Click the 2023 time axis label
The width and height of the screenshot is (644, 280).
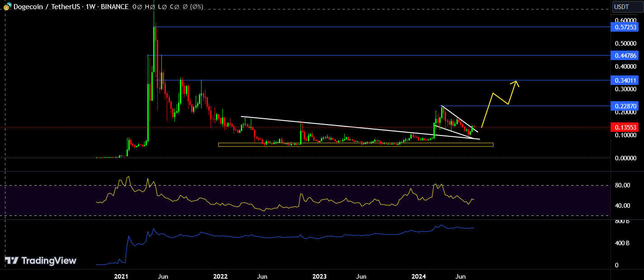(320, 276)
